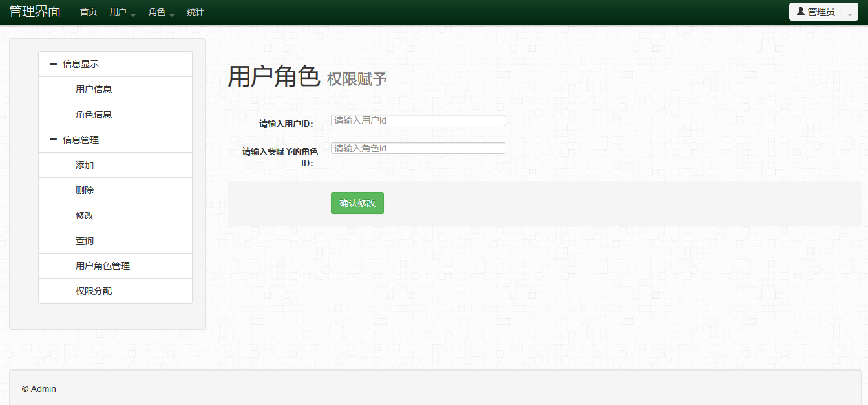Click the user icon beside 管理员
This screenshot has height=405, width=868.
click(x=801, y=12)
